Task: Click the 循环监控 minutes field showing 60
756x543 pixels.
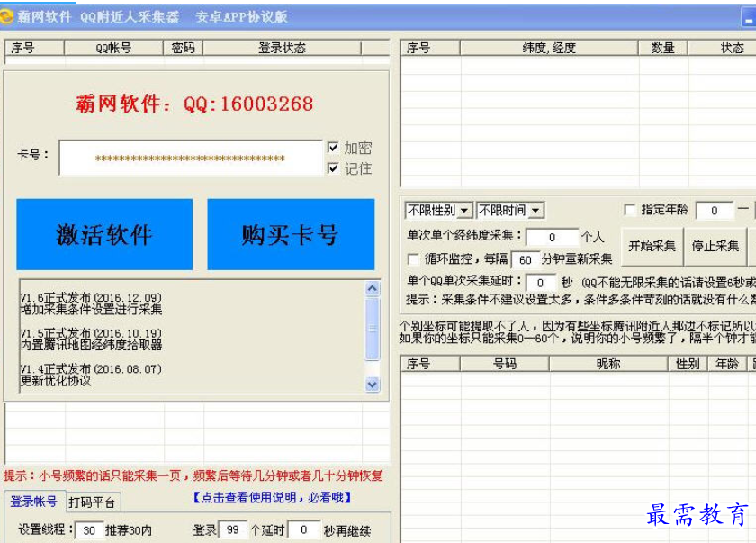Action: [x=525, y=260]
